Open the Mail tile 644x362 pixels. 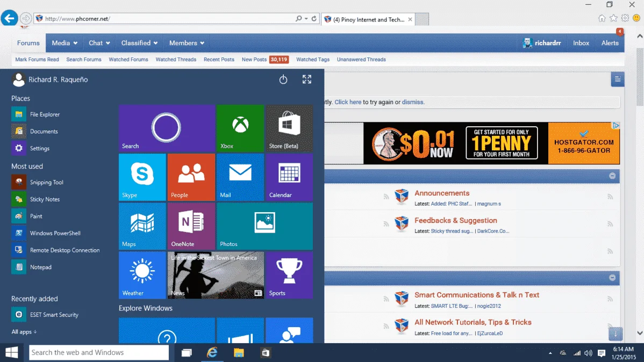[x=240, y=177]
